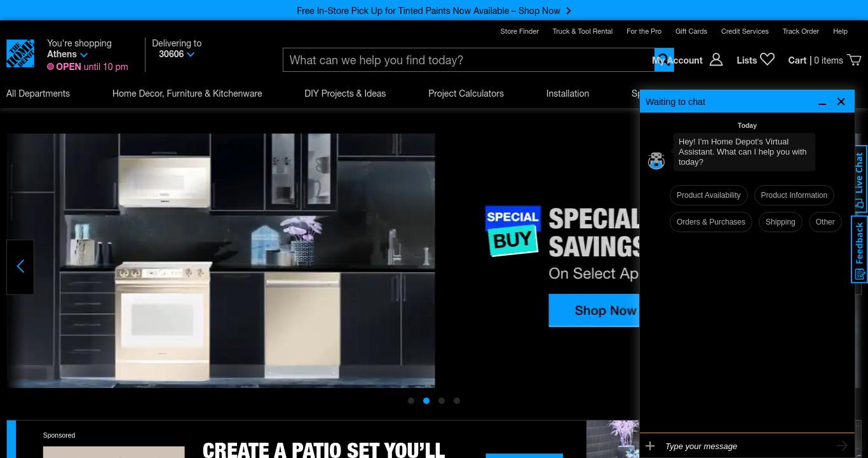This screenshot has width=868, height=458.
Task: Click the banner arrow after Shop Now
Action: 569,11
